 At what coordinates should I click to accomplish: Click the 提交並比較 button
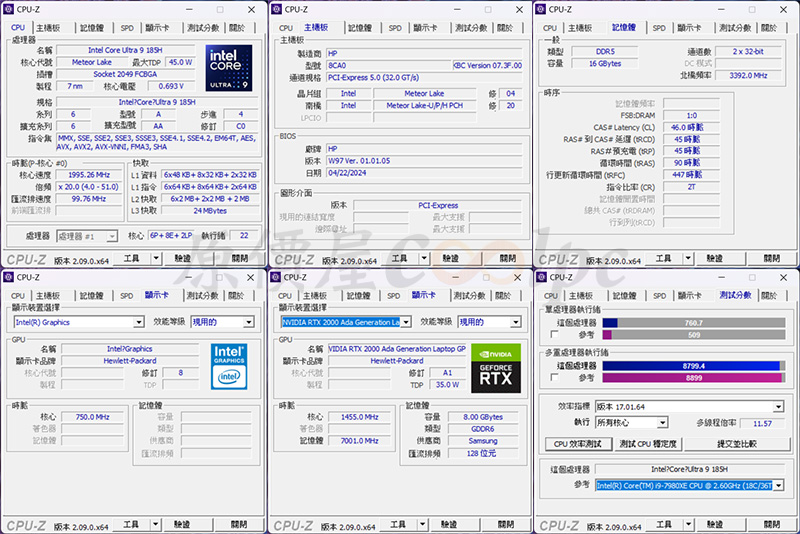[x=737, y=444]
